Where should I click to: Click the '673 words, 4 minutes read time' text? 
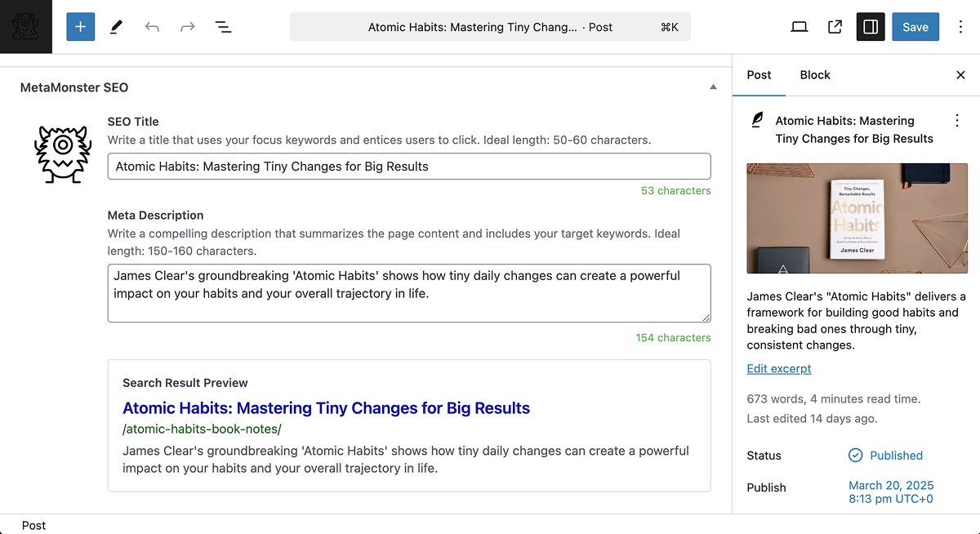(x=834, y=399)
